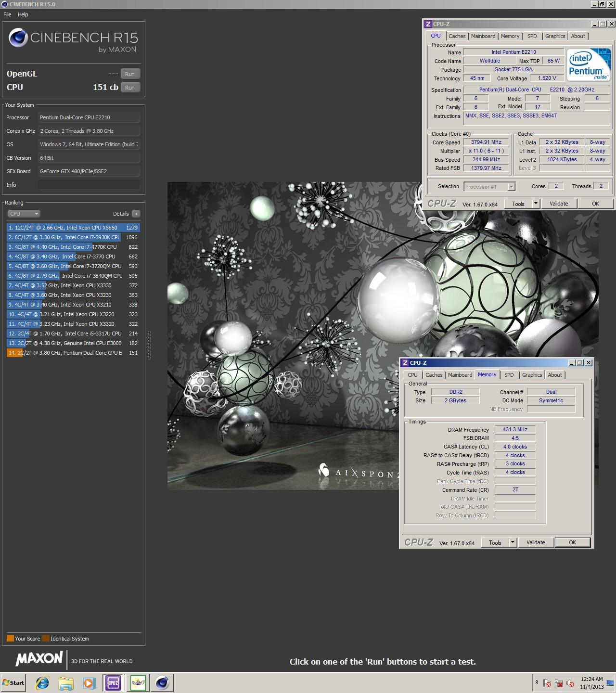Click the Action Center flag tray icon
Viewport: 616px width, 693px height.
click(x=547, y=683)
